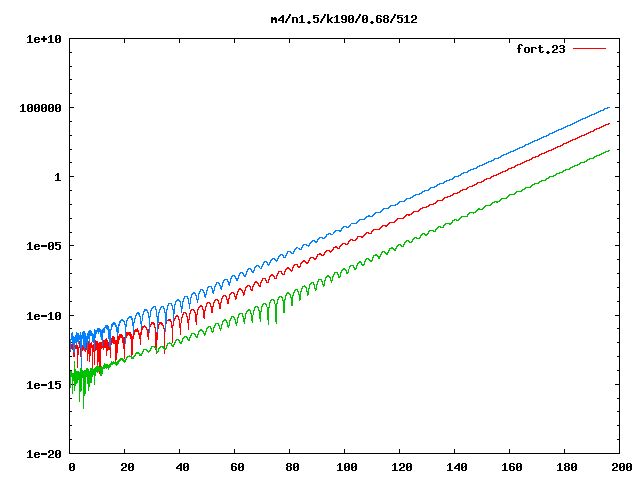Click the 1e-05 y-axis label
Viewport: 640px width, 480px height.
(44, 246)
